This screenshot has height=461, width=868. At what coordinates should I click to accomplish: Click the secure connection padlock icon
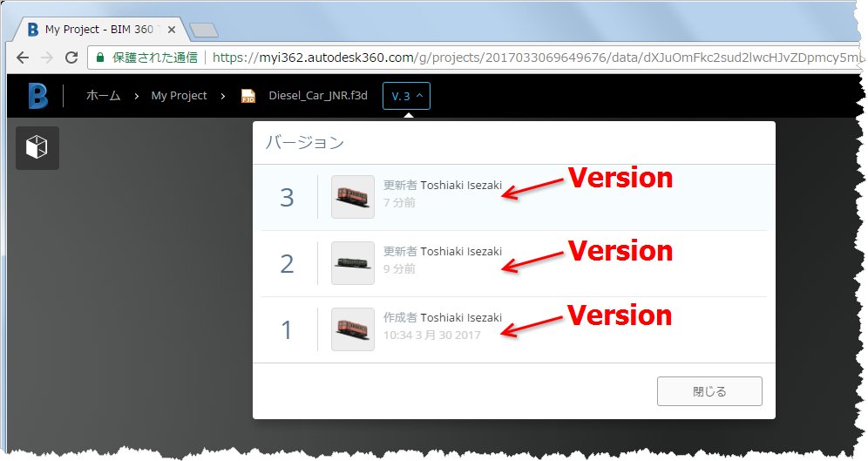click(x=100, y=58)
